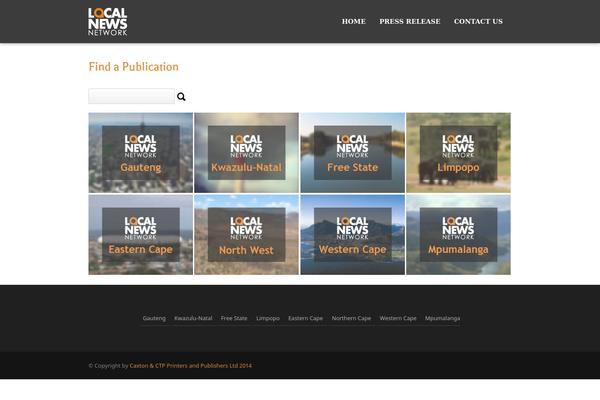Viewport: 600px width, 400px height.
Task: Click the Local News Network header logo
Action: click(x=108, y=22)
